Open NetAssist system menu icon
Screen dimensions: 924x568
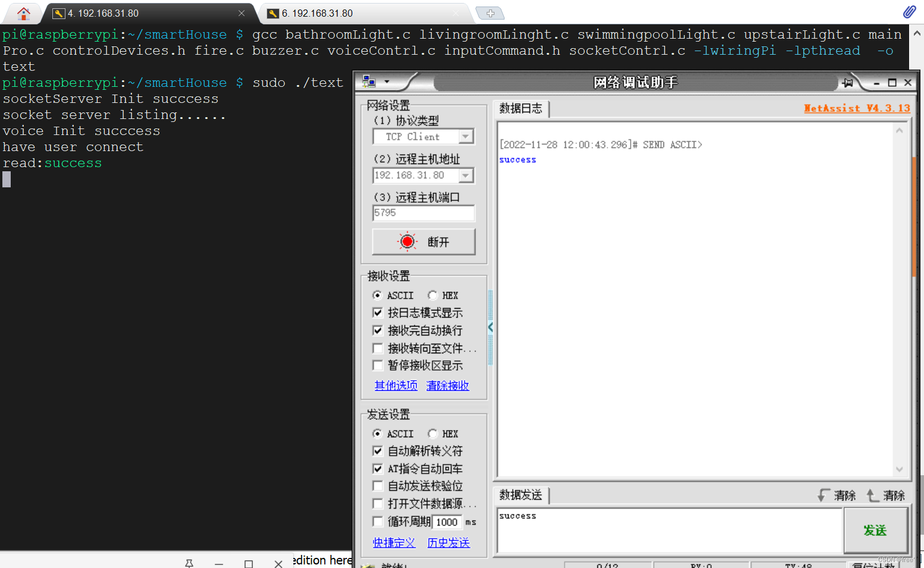coord(369,81)
